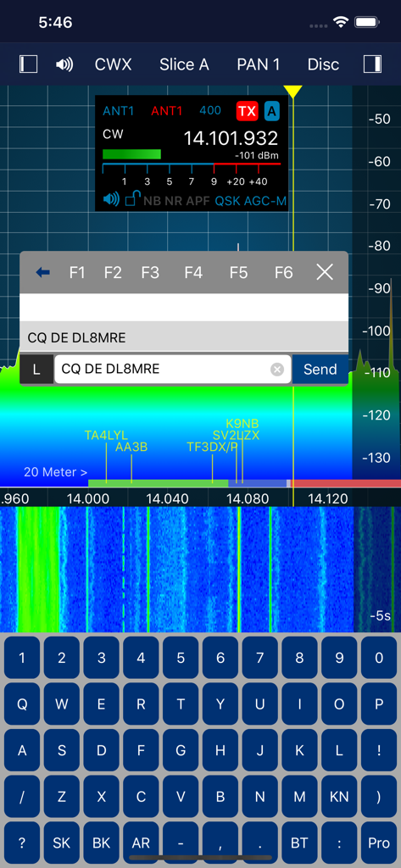
Task: Open the right side panel icon
Action: [x=372, y=64]
